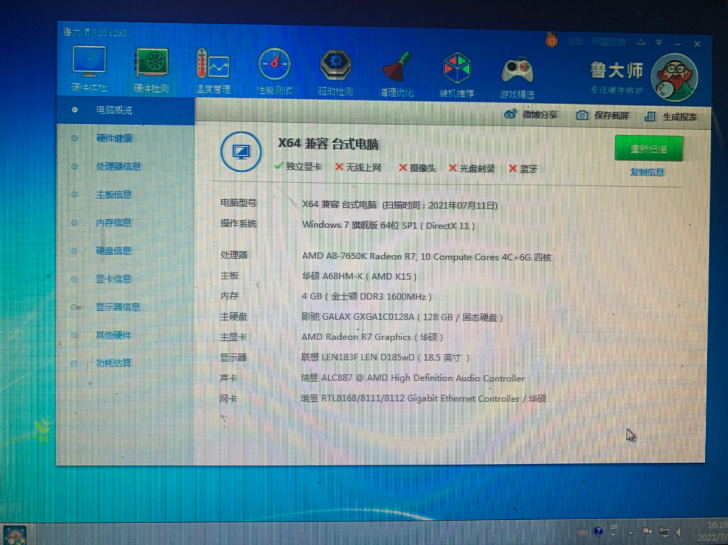Open the 硬件体检 hardware checkup icon
The image size is (728, 545).
click(89, 68)
